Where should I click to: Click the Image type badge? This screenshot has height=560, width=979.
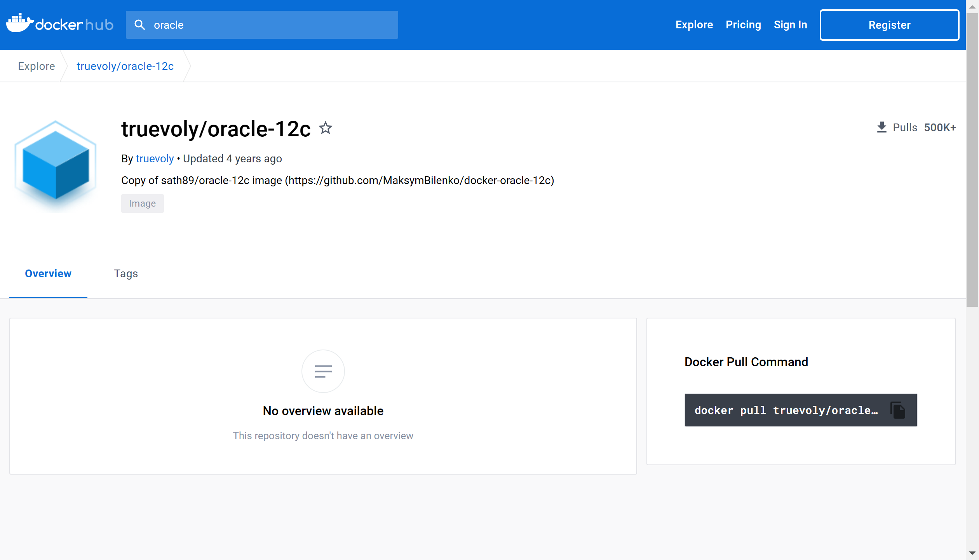142,203
